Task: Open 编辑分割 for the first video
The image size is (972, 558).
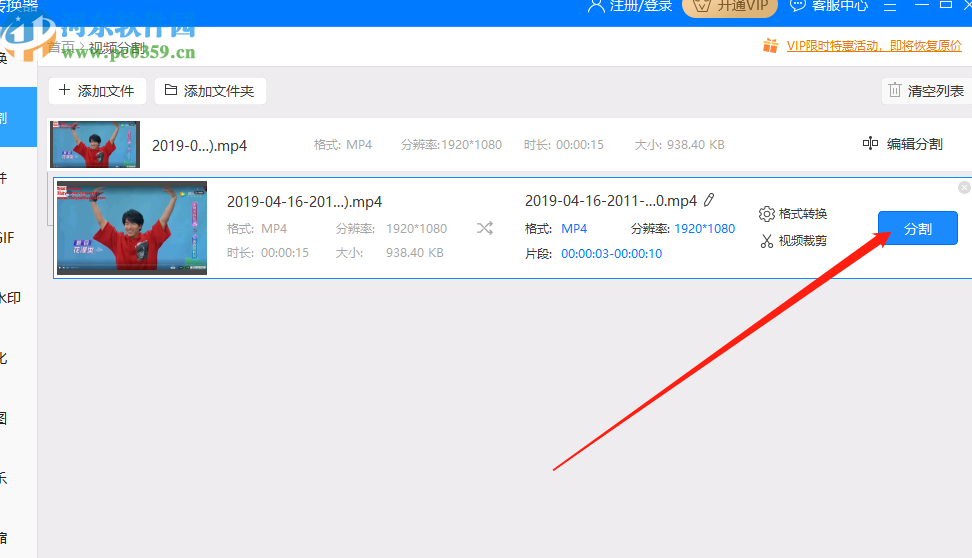Action: click(x=903, y=144)
